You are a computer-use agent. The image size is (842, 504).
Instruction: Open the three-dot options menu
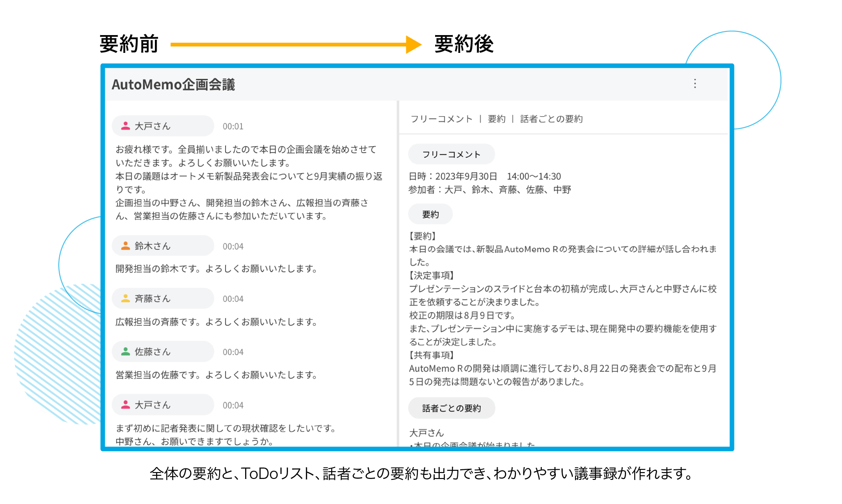[x=694, y=83]
